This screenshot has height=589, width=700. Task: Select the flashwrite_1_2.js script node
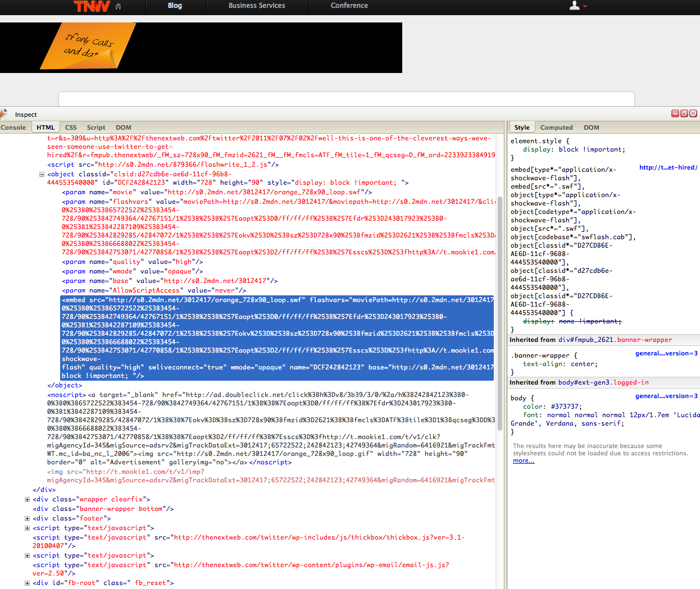click(x=163, y=165)
